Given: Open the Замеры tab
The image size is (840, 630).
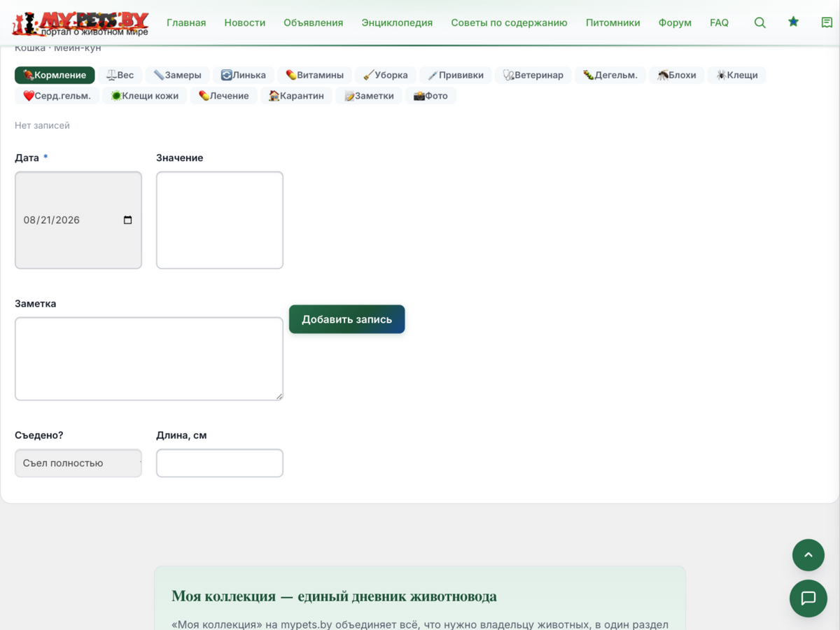Looking at the screenshot, I should [178, 75].
